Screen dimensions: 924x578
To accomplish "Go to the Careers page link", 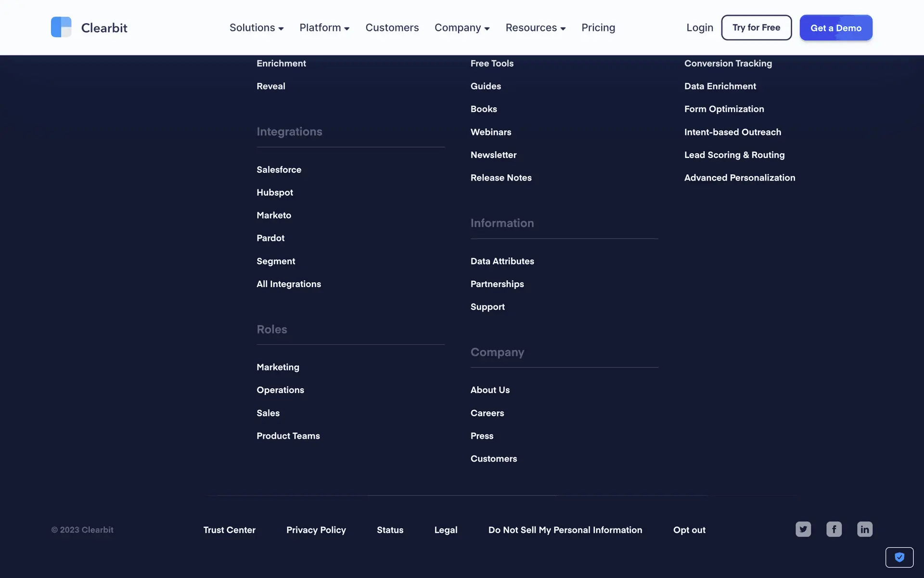I will (x=487, y=413).
